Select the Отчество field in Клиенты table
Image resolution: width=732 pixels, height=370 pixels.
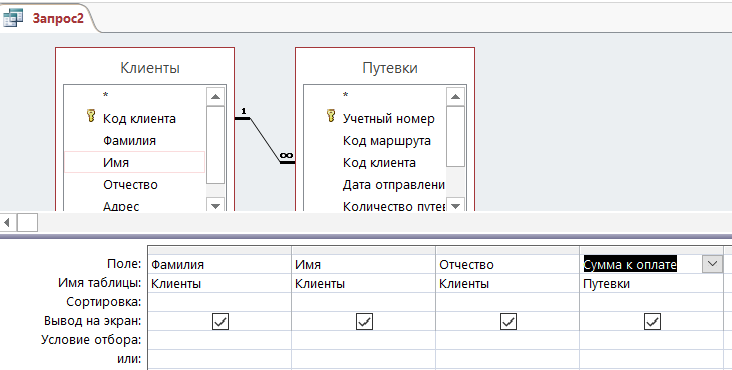[x=134, y=184]
